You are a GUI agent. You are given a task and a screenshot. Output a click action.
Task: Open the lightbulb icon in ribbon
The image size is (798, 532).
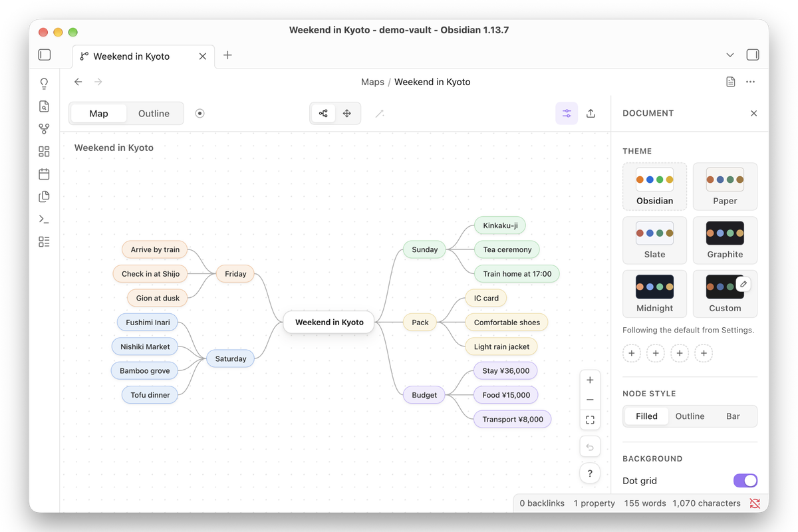coord(44,84)
